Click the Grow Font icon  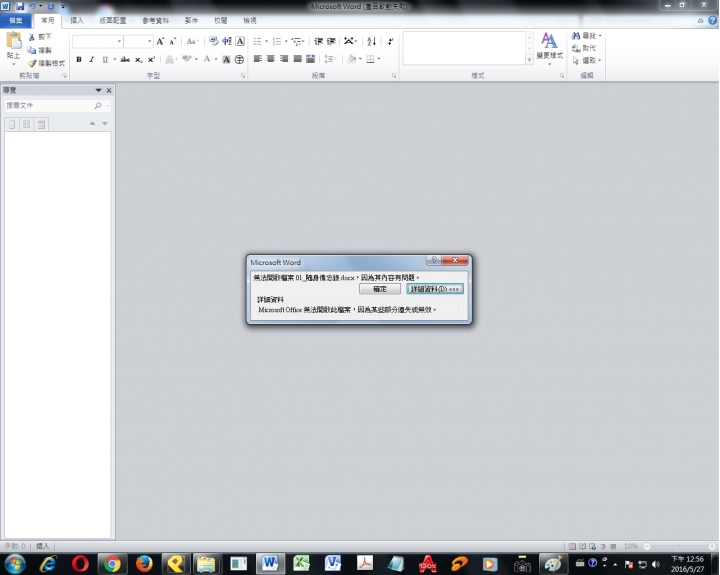pyautogui.click(x=160, y=41)
